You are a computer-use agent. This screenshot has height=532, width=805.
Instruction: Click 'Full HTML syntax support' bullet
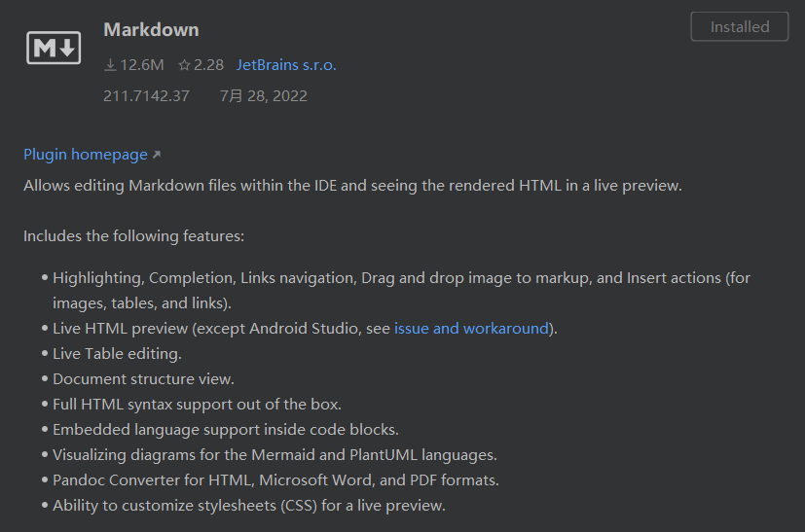pos(197,405)
